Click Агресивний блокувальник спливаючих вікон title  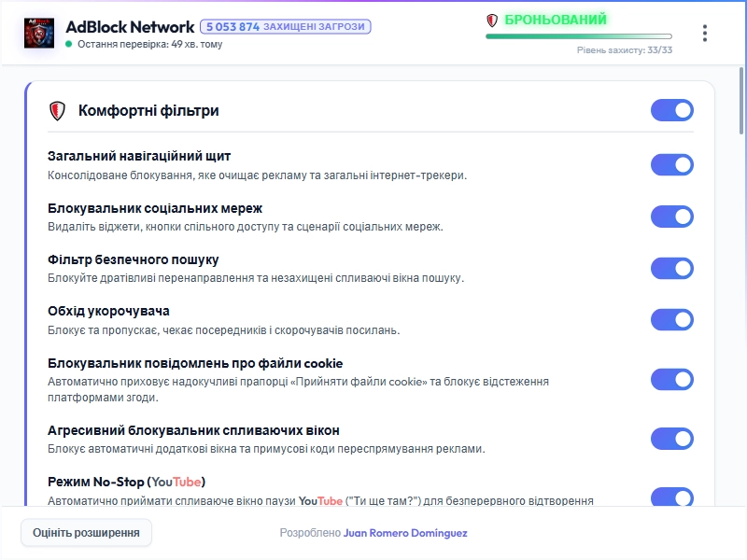pos(193,430)
